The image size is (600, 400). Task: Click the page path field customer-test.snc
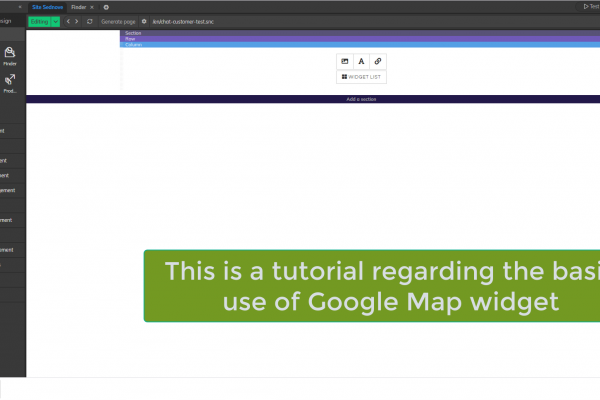point(183,22)
